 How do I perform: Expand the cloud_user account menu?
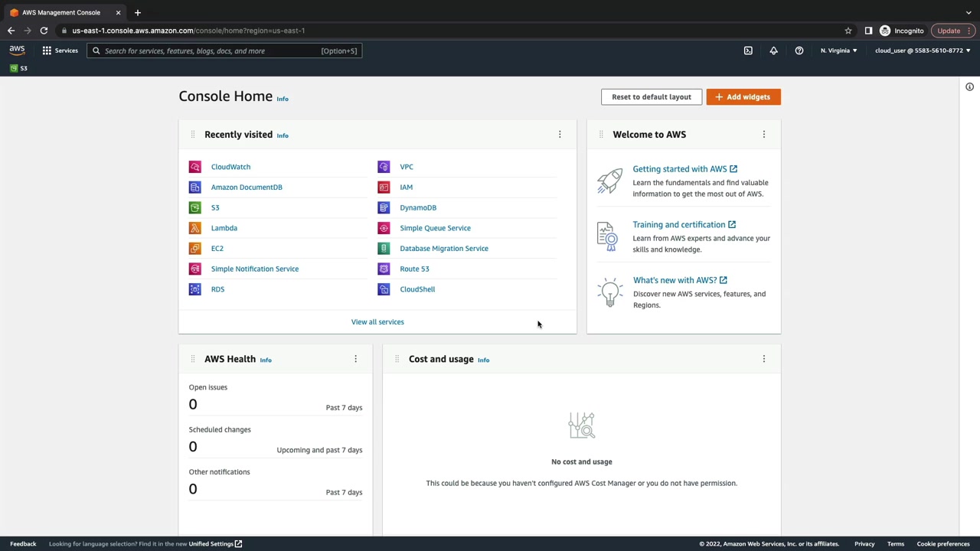923,51
